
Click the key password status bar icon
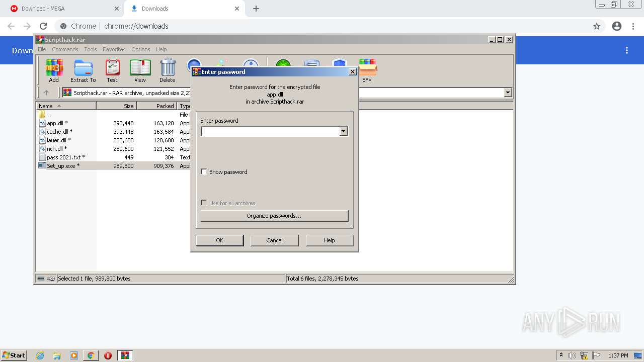(x=51, y=279)
